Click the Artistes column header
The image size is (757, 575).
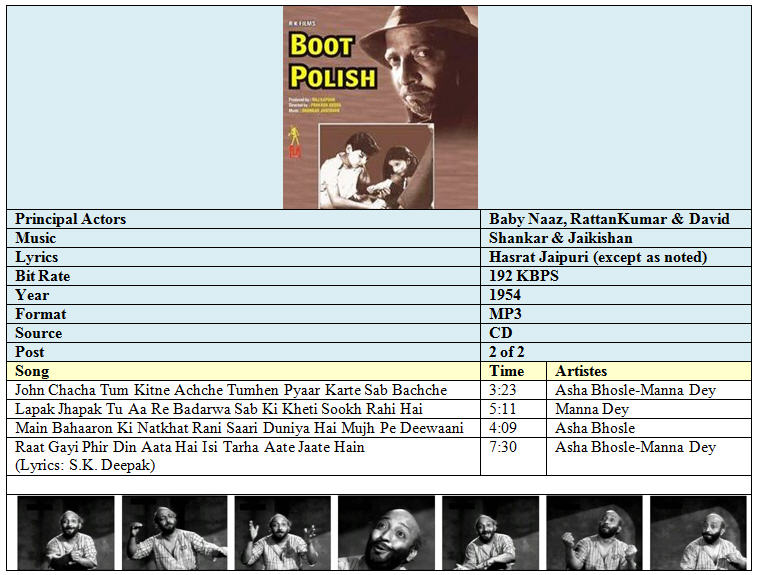click(581, 371)
